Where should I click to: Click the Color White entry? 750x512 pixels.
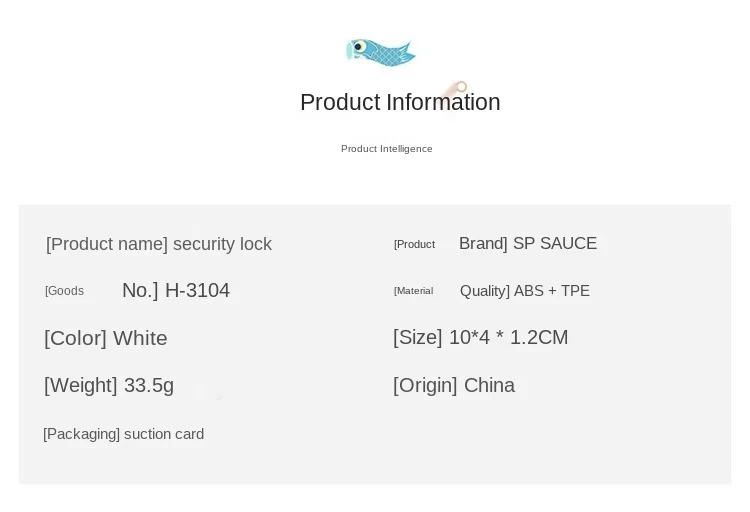(106, 338)
